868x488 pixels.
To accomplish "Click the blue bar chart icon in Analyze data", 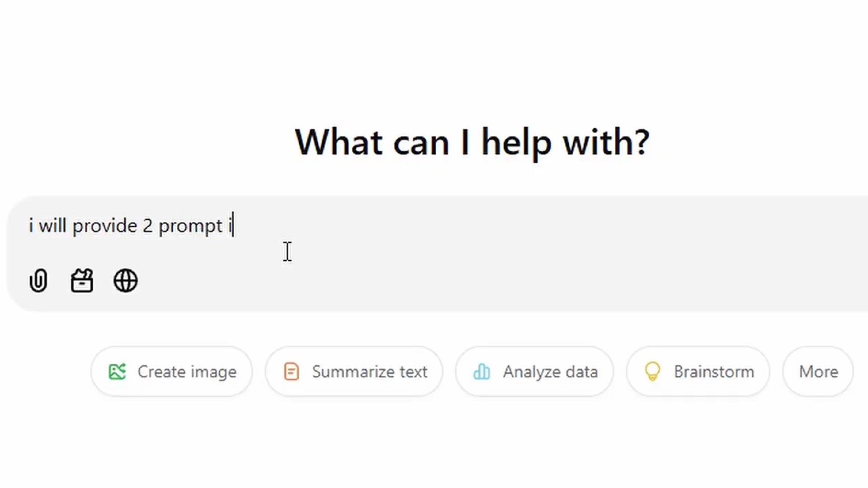I will (481, 371).
